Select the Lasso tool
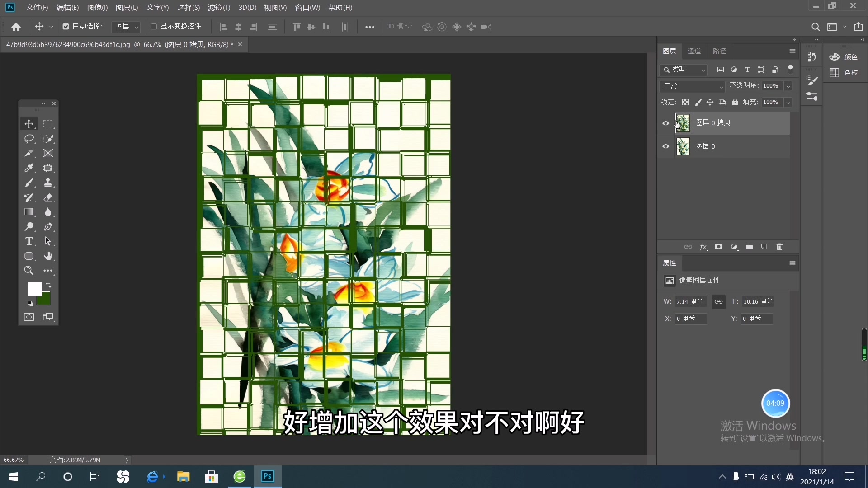Image resolution: width=868 pixels, height=488 pixels. tap(29, 139)
